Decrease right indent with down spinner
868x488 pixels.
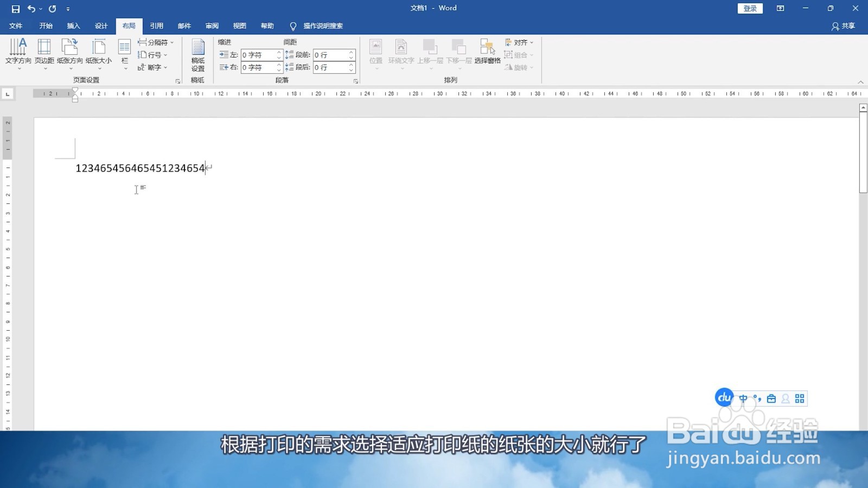coord(279,70)
